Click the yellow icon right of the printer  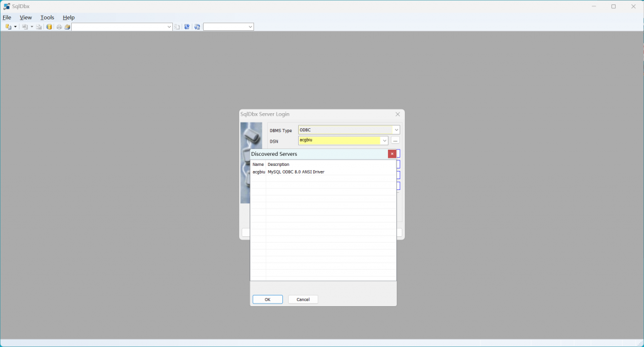pos(67,26)
